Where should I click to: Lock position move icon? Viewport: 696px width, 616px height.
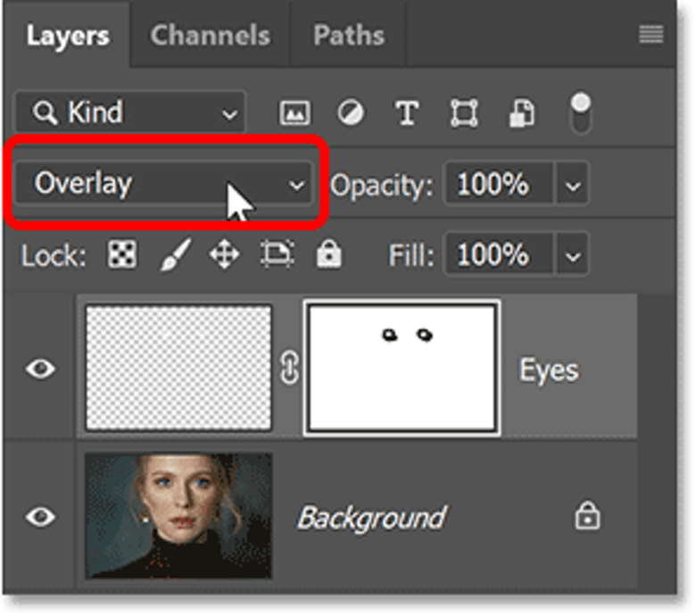point(224,254)
